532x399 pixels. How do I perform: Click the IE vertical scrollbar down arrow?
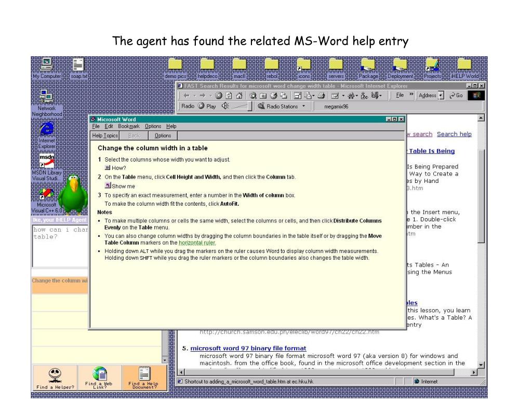[481, 365]
